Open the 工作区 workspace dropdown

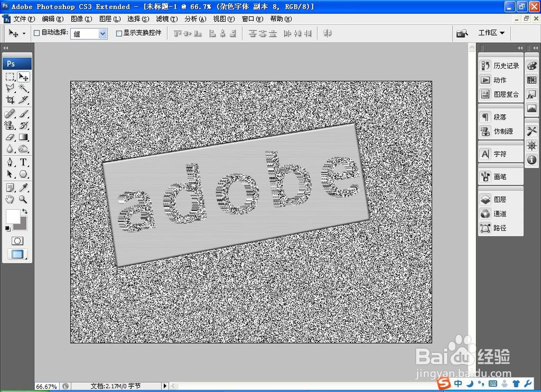[x=491, y=33]
